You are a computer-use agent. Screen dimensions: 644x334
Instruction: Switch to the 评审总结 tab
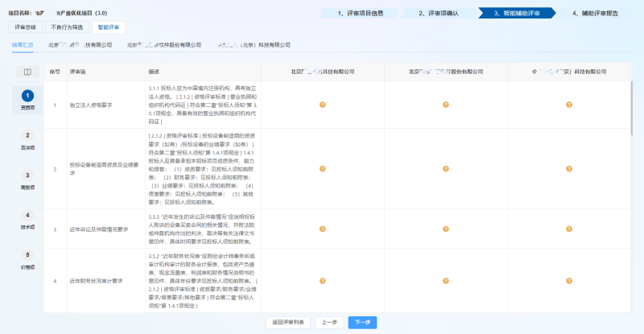point(26,27)
